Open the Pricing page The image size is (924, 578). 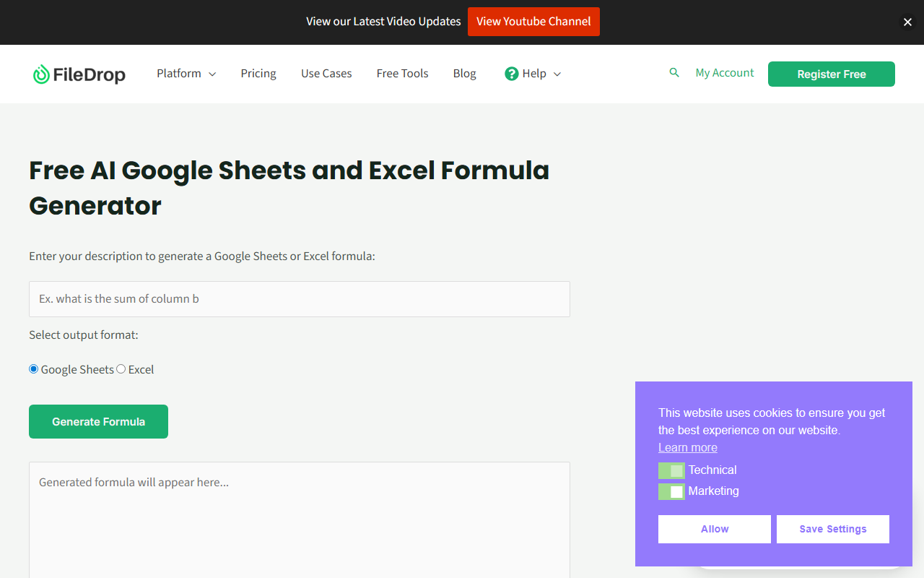[258, 74]
